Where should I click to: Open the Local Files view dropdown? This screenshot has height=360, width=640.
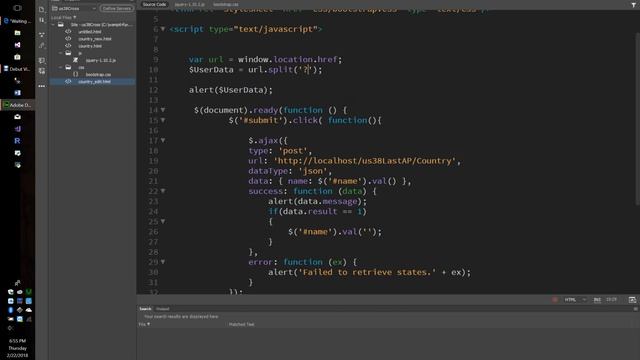click(64, 18)
